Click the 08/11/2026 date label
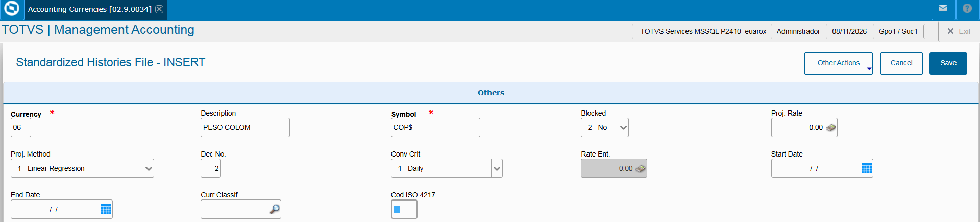The height and width of the screenshot is (222, 980). click(x=849, y=31)
